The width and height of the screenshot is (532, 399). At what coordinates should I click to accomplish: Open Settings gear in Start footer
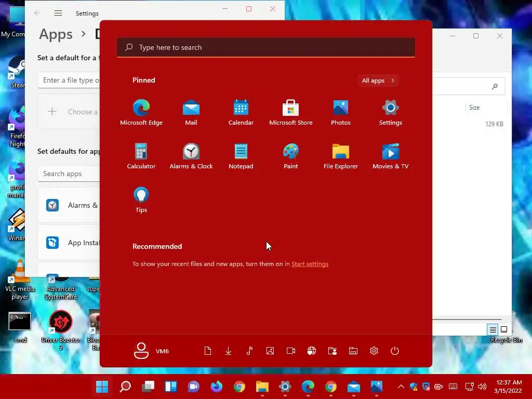click(x=374, y=351)
